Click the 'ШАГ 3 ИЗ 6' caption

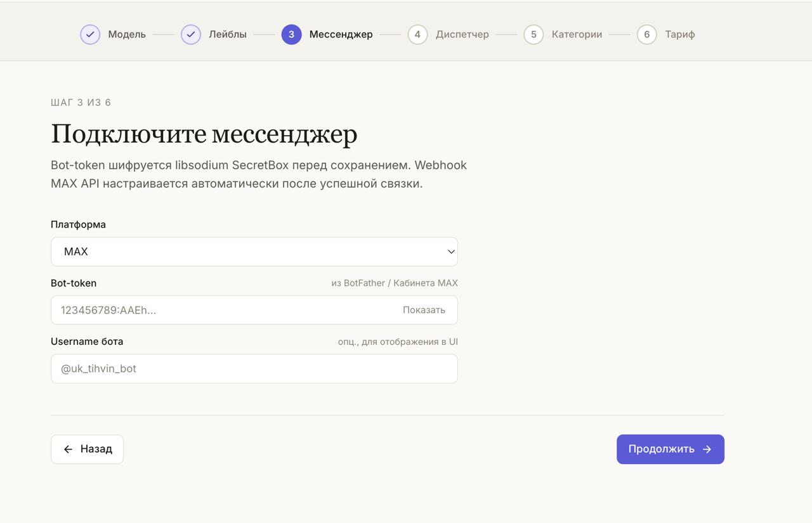click(81, 103)
